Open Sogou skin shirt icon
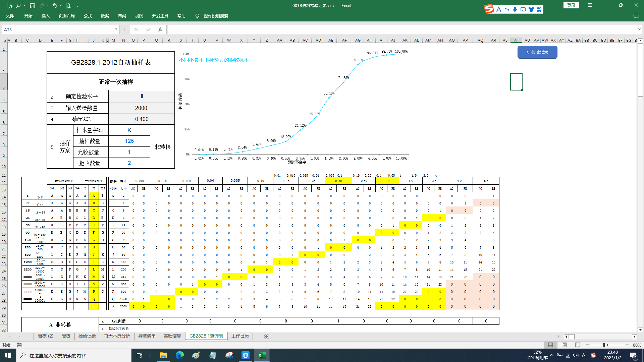Screen dimensions: 644x362 point(531,9)
